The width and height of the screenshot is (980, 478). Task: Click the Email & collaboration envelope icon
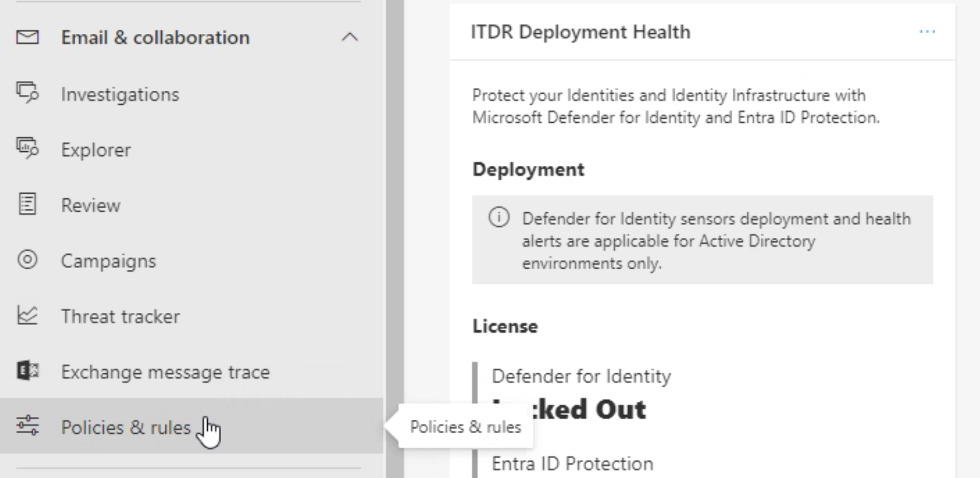click(27, 38)
